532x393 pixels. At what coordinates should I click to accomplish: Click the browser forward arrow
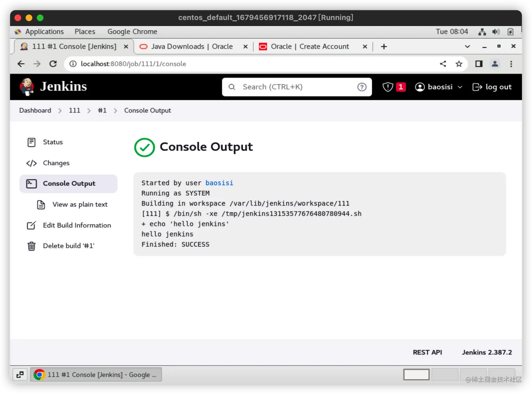point(37,64)
